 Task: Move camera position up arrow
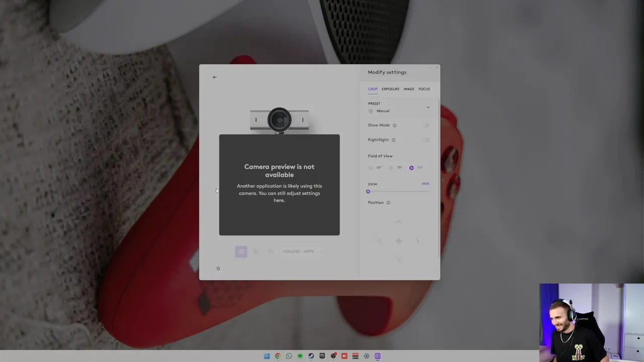[x=398, y=222]
